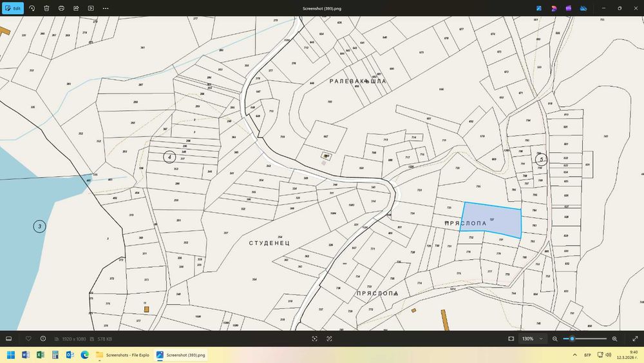This screenshot has height=363, width=644.
Task: Rotate the image with the rotate icon
Action: tap(32, 8)
